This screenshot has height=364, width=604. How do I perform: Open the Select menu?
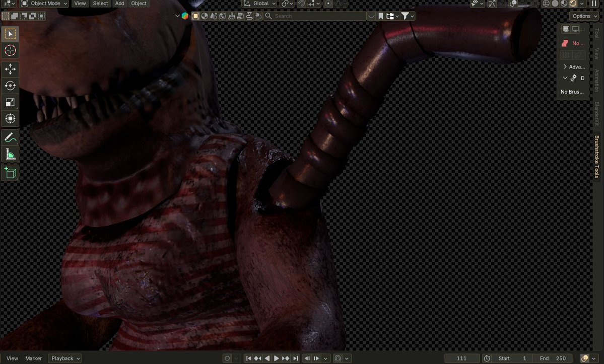coord(101,4)
